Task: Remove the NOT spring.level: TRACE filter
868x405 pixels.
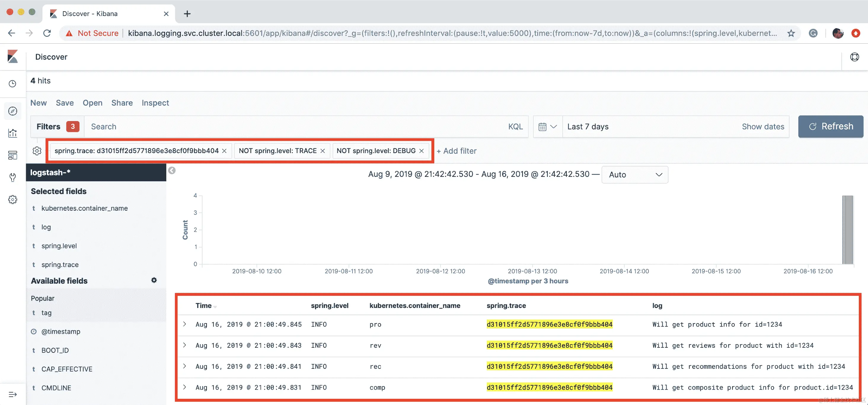Action: [323, 151]
